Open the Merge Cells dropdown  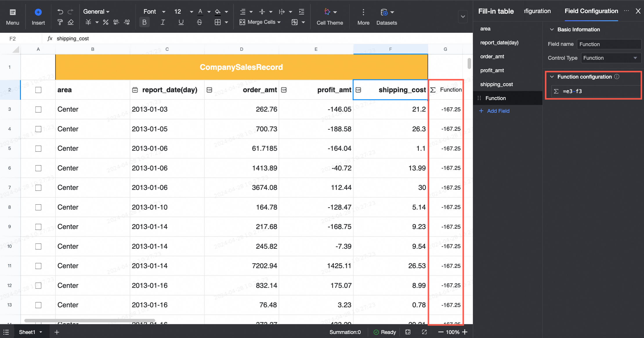(x=260, y=22)
